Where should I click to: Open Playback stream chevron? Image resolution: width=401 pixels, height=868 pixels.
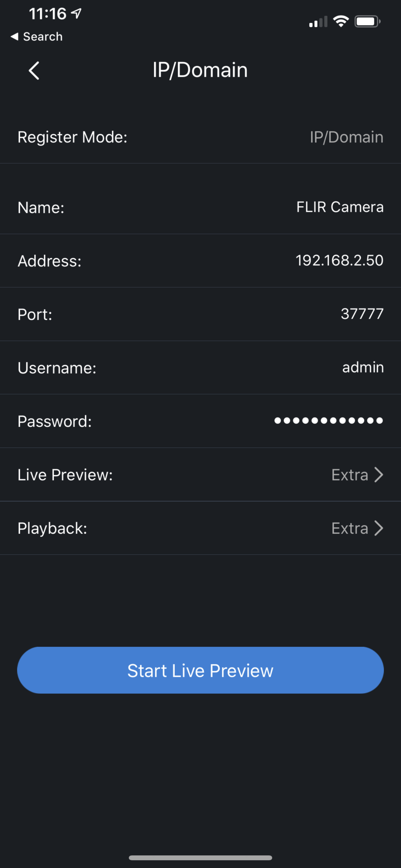379,528
